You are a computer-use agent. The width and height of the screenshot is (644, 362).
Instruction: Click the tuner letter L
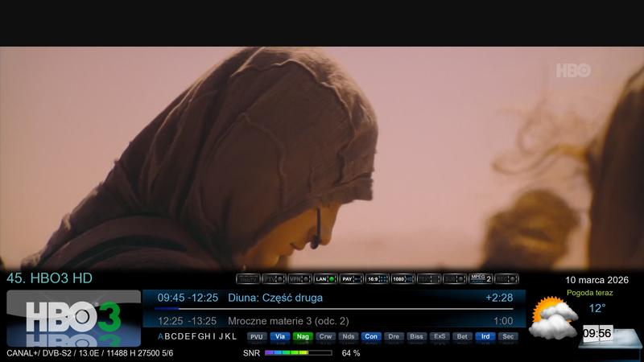[234, 336]
